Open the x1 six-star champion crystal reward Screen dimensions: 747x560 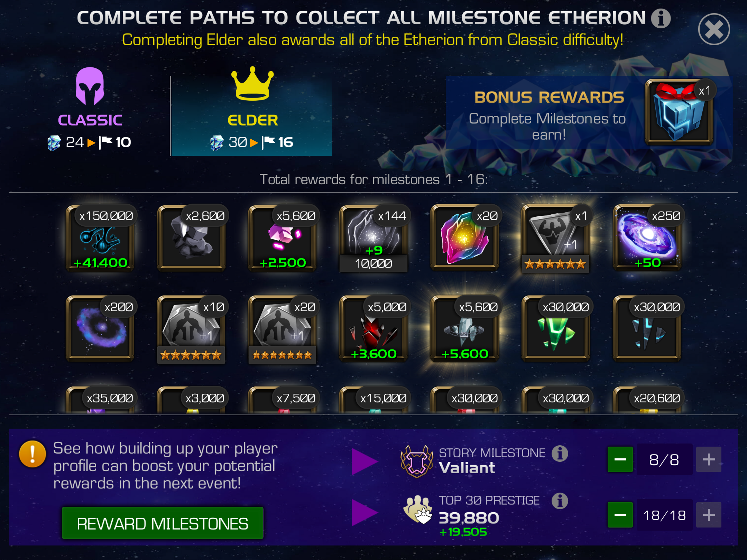[555, 239]
